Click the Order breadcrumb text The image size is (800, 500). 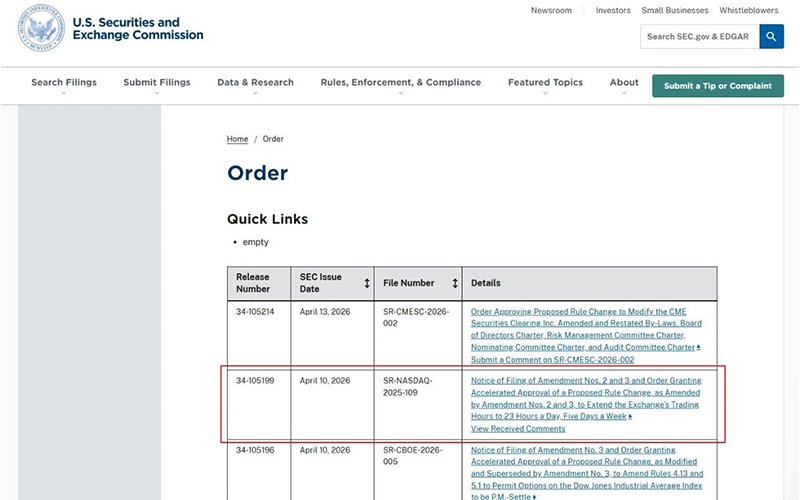point(273,139)
